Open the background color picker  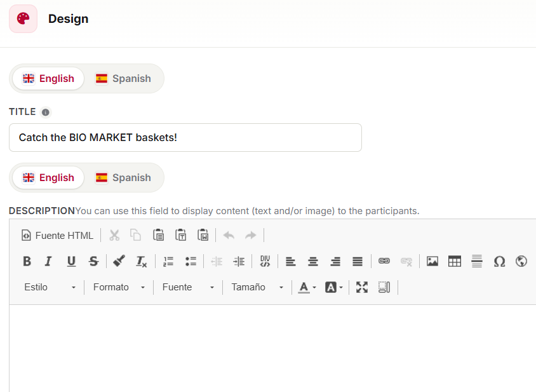pos(333,287)
